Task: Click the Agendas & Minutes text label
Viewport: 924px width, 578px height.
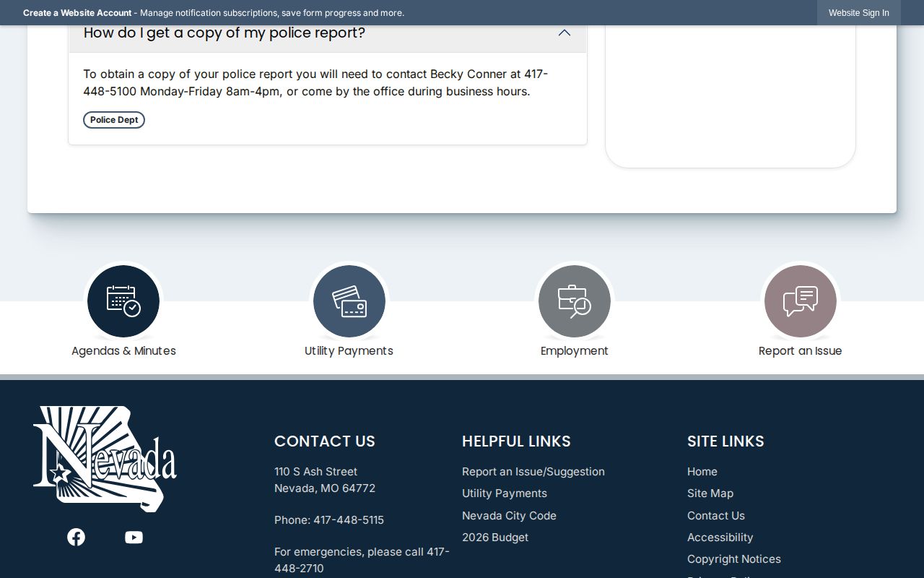Action: coord(123,351)
